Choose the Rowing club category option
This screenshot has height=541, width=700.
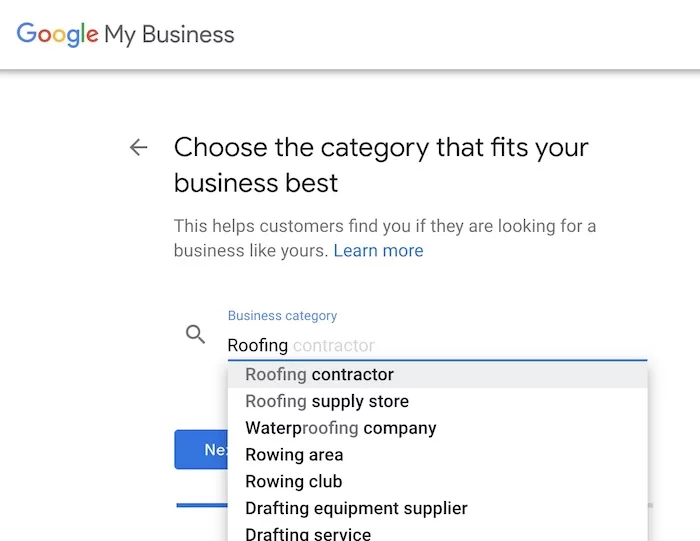437,482
